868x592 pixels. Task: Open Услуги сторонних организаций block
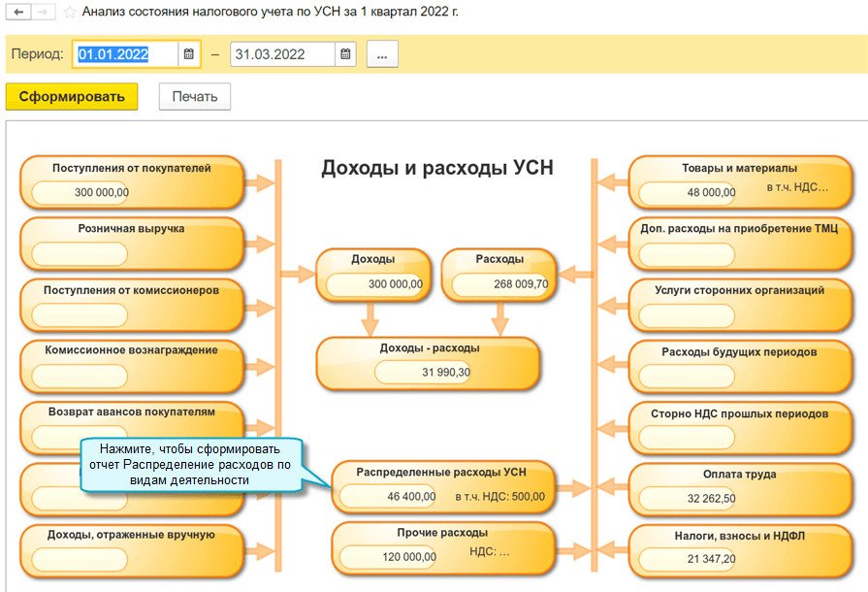pos(740,305)
